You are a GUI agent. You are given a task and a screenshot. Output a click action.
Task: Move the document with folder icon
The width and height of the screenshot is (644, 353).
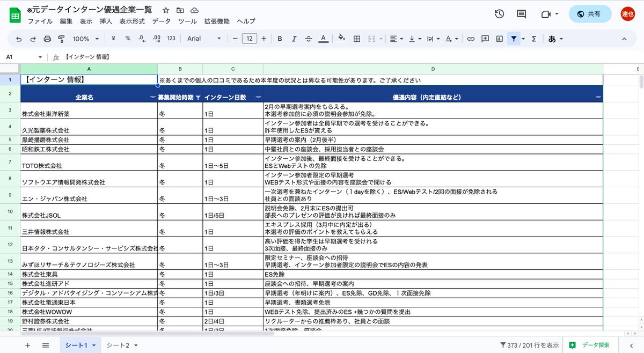(x=180, y=10)
